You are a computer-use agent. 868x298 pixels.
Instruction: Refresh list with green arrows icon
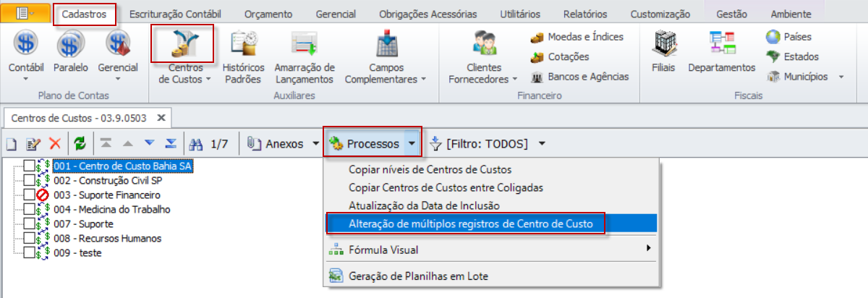80,143
